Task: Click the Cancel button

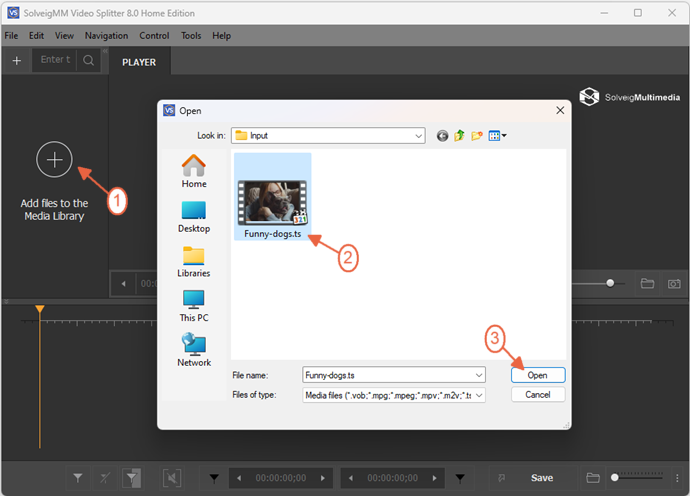Action: 538,394
